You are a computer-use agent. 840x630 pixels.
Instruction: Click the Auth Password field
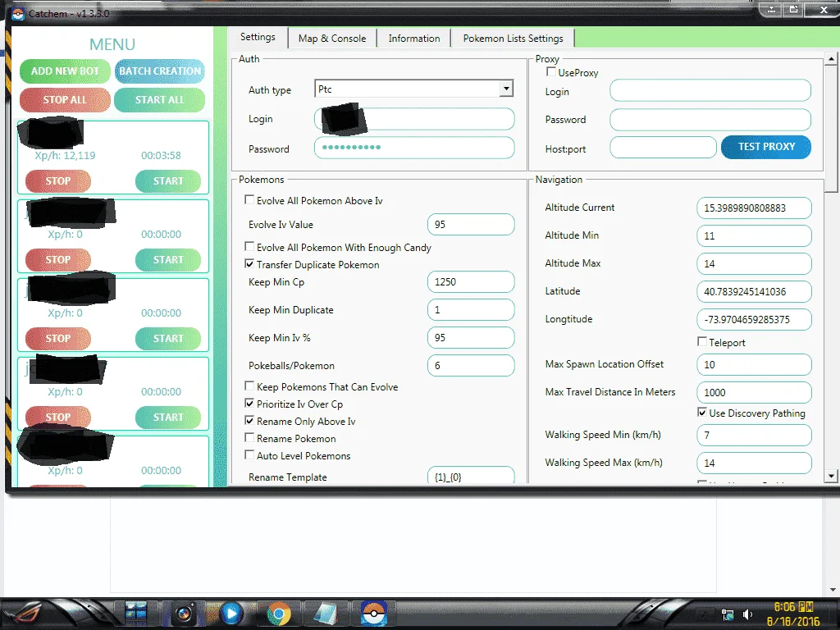(414, 148)
